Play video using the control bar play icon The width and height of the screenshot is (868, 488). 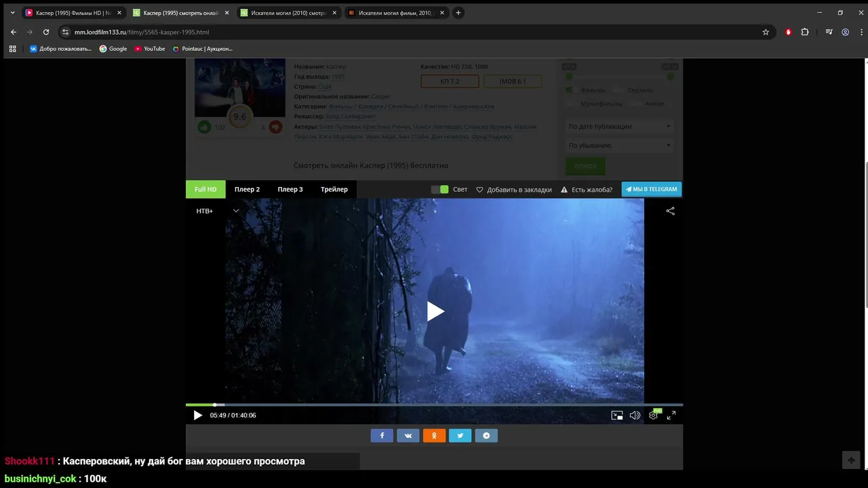[x=197, y=415]
